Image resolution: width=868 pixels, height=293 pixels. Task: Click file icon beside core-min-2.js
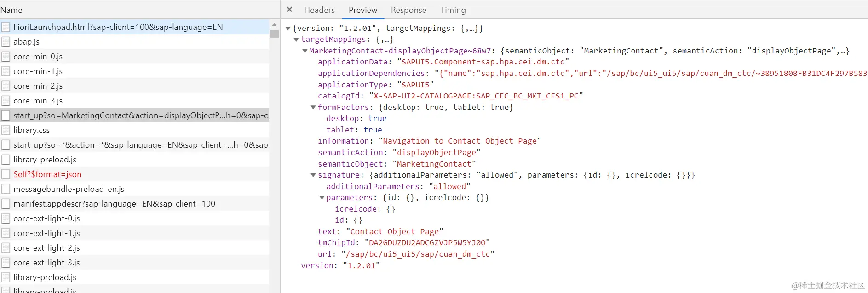[x=6, y=86]
